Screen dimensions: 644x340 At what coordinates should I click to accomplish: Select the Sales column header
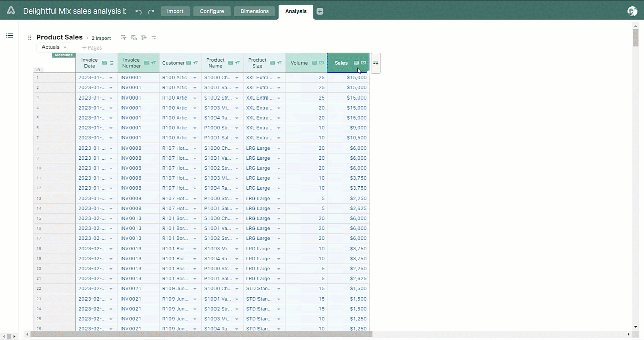pos(348,63)
